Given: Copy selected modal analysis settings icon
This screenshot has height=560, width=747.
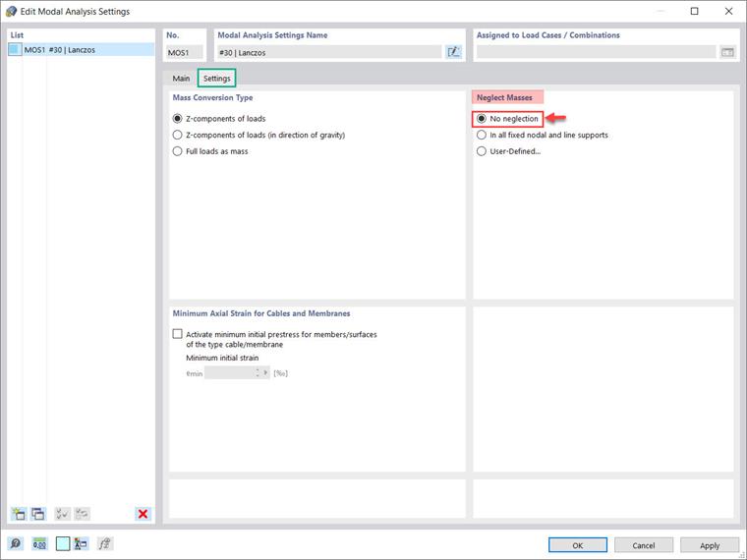Looking at the screenshot, I should point(38,514).
